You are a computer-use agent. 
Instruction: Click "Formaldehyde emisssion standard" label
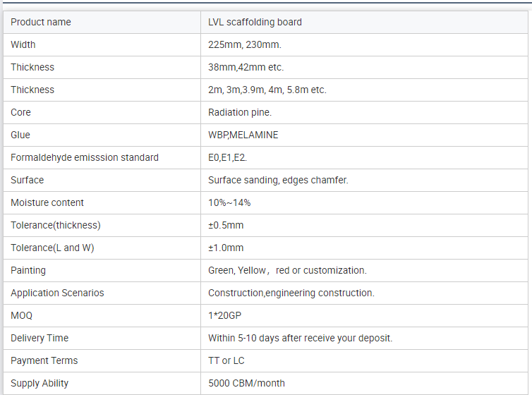click(x=85, y=157)
